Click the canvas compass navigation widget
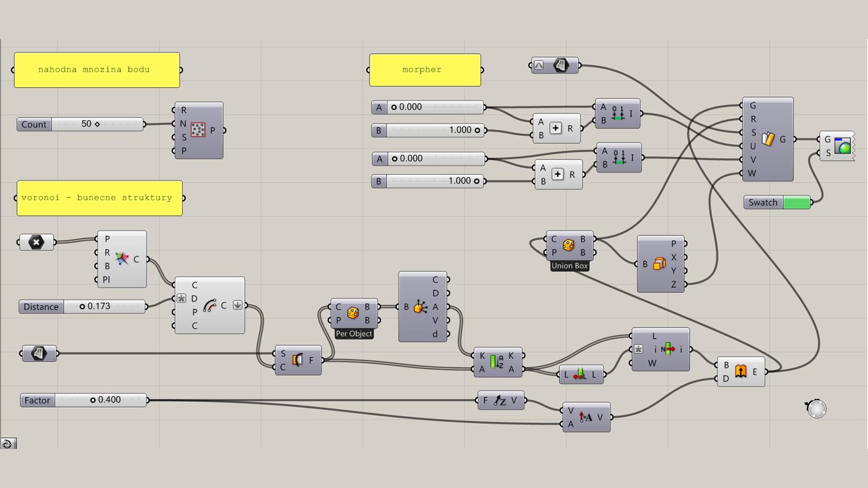 [x=816, y=408]
